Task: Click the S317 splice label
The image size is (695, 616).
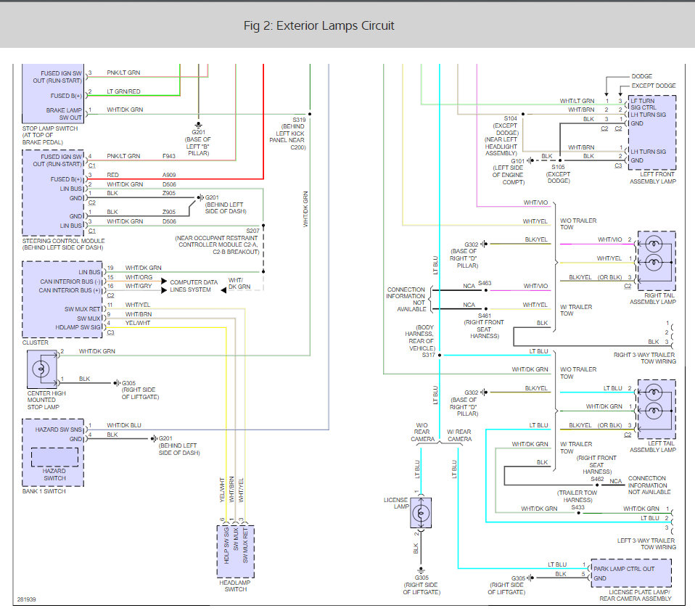Action: click(x=429, y=355)
